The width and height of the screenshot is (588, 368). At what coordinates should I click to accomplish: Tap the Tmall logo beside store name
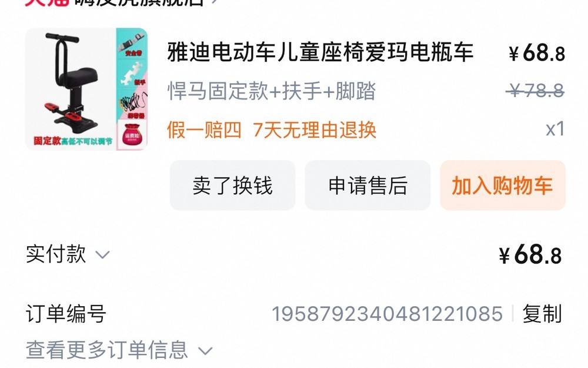click(x=47, y=2)
